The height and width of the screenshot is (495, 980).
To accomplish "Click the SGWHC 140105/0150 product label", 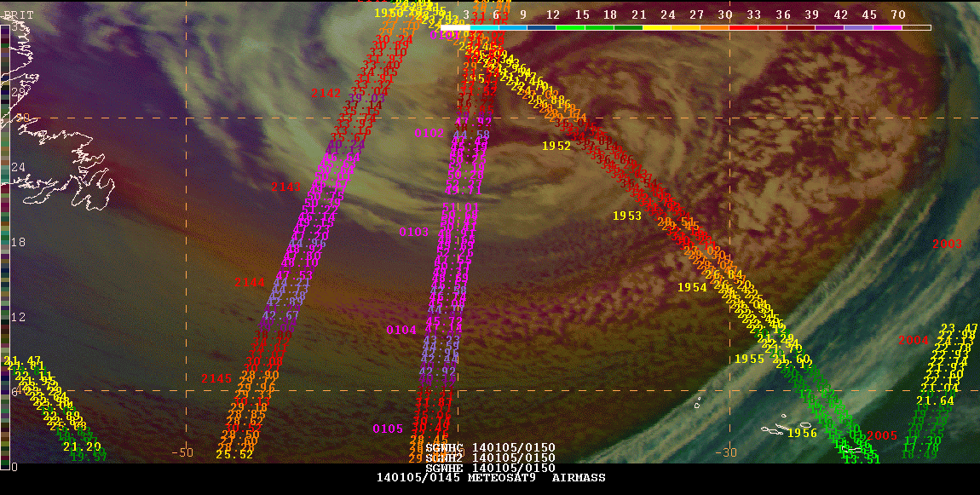I will [490, 448].
